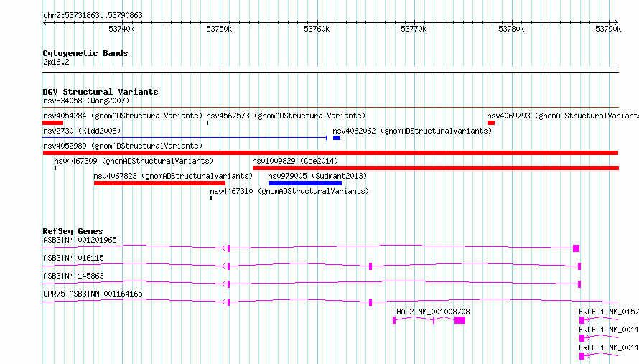The height and width of the screenshot is (364, 639).
Task: Click the 2p16.2 band label
Action: (x=56, y=62)
